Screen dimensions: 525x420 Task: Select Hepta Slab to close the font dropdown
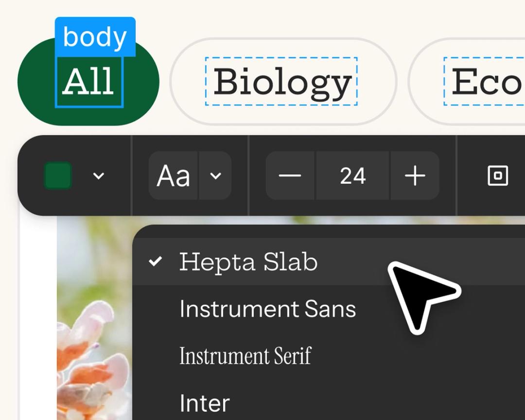[248, 262]
